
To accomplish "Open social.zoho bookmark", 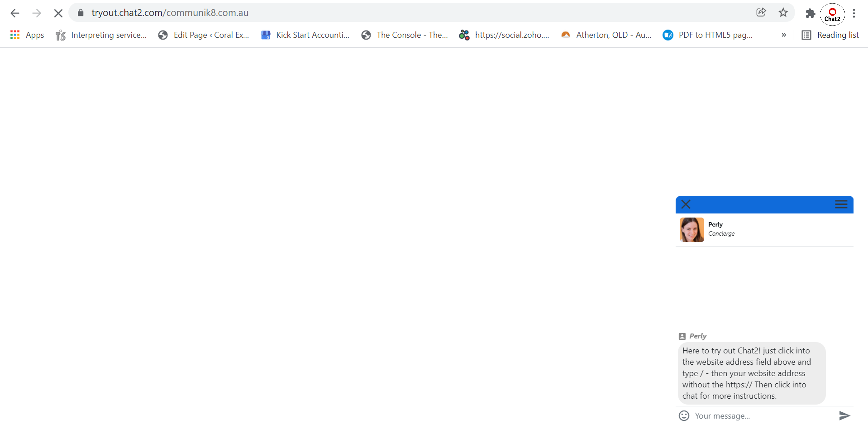I will pyautogui.click(x=504, y=35).
